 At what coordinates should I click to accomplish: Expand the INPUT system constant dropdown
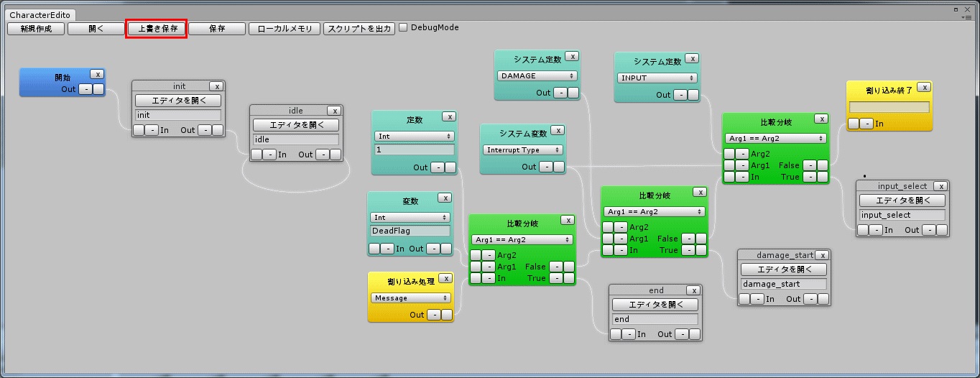point(657,78)
